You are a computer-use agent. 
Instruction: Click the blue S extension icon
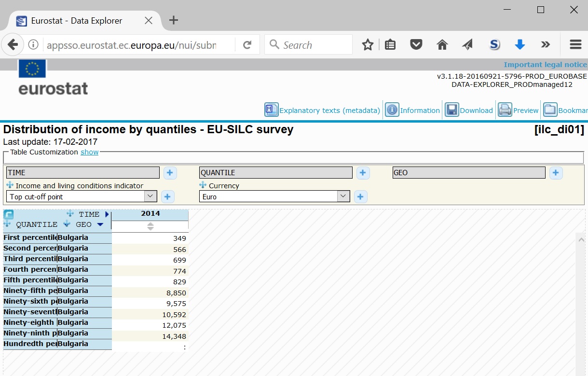pos(494,45)
